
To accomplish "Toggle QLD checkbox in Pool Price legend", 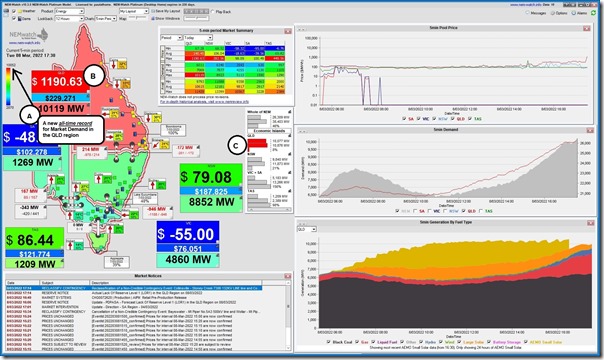I will 453,119.
